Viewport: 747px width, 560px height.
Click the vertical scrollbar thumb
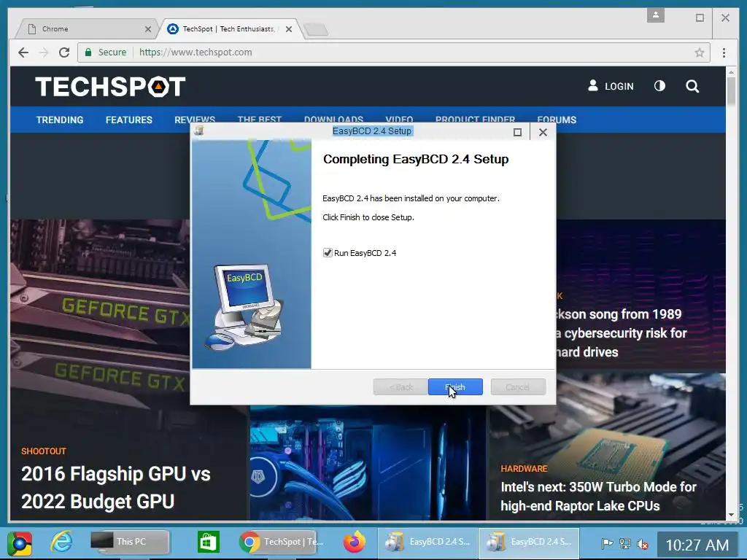click(731, 90)
